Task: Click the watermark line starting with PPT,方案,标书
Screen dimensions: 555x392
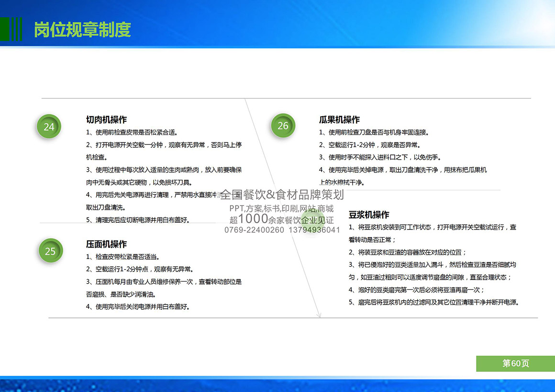Action: 281,208
